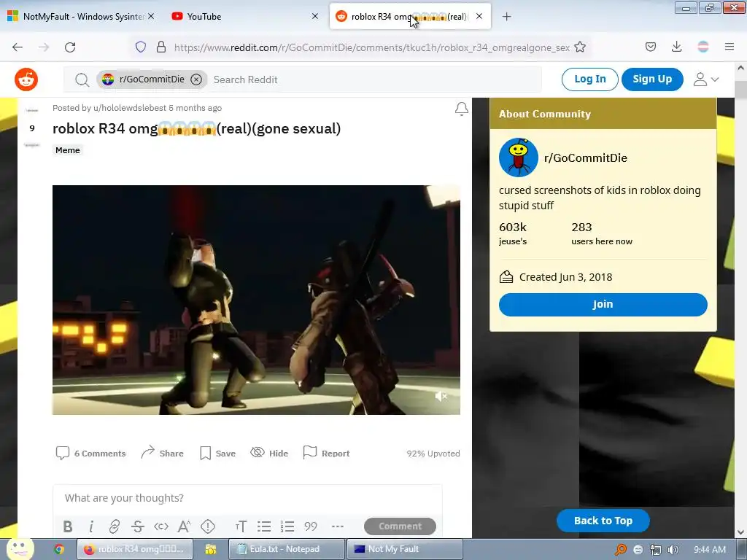
Task: Report the post
Action: pos(326,454)
